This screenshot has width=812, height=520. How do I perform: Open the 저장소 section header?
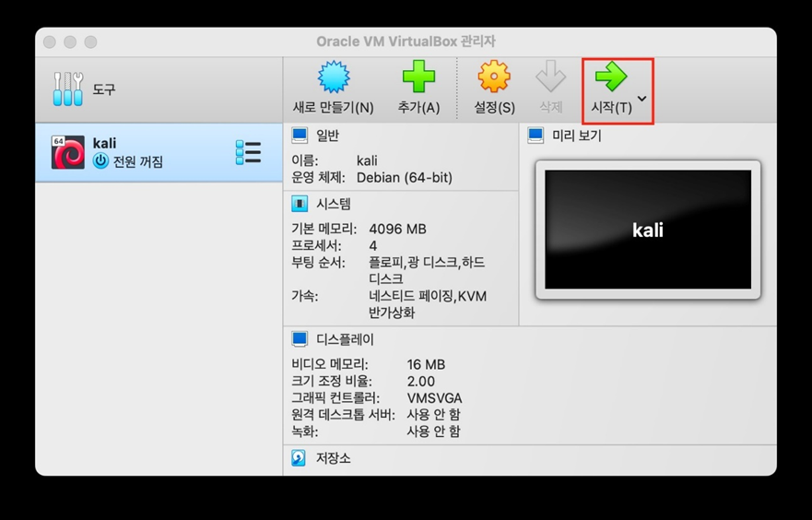tap(334, 458)
